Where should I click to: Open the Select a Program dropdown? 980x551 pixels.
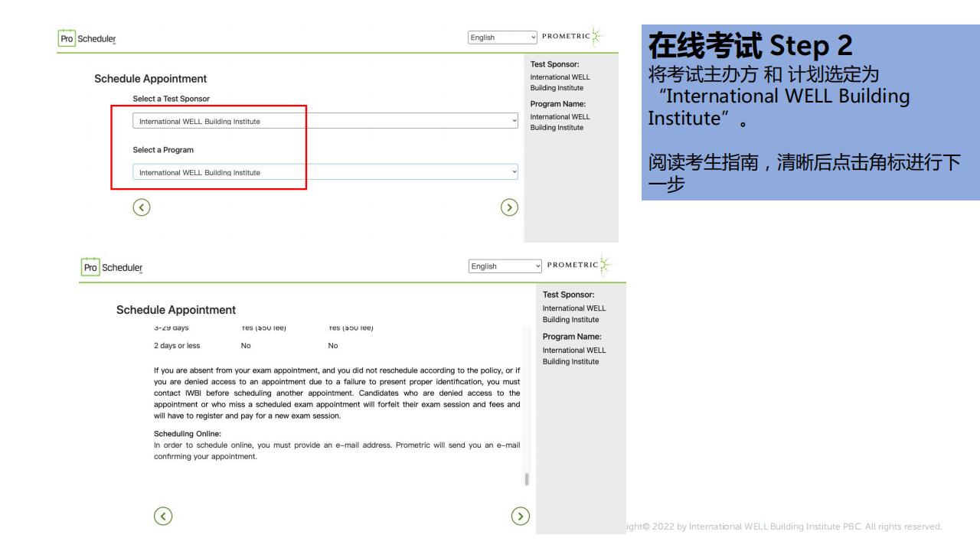click(325, 172)
